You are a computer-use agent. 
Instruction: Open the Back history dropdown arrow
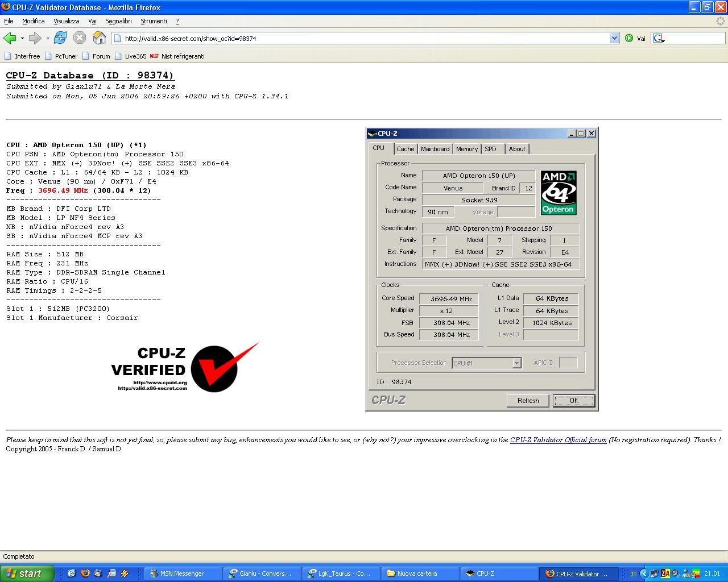click(22, 39)
